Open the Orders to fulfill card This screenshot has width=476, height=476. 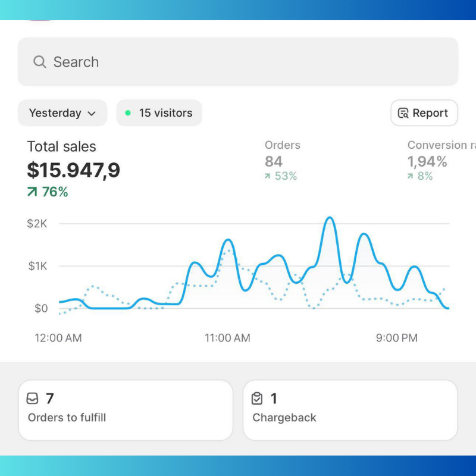(125, 410)
